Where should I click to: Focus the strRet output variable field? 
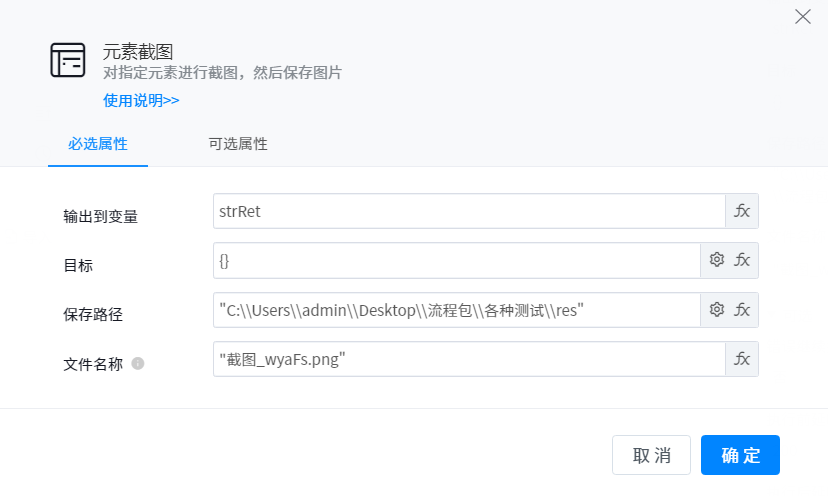click(x=468, y=211)
